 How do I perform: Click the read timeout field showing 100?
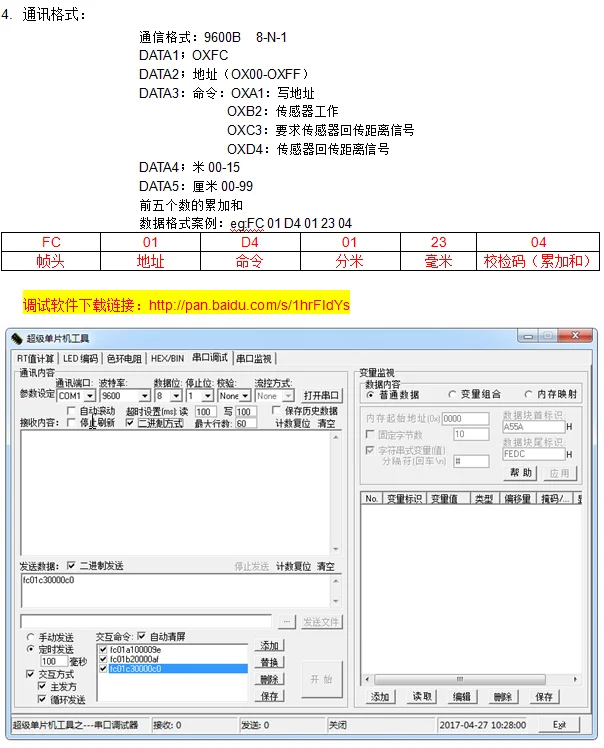tap(206, 412)
